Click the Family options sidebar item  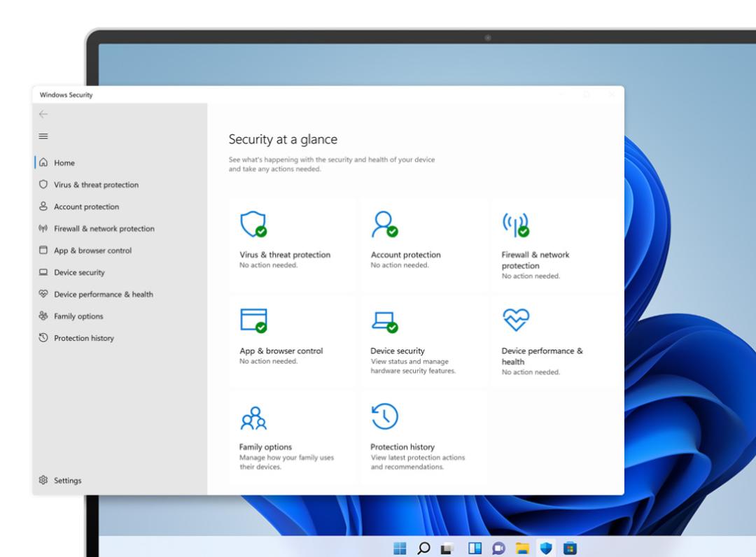pos(78,316)
